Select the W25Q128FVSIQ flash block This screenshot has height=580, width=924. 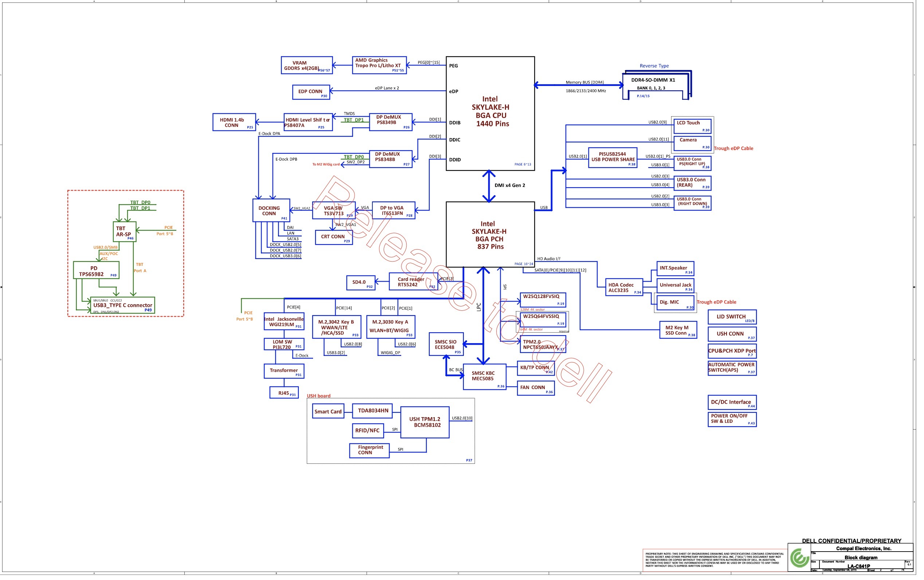543,300
